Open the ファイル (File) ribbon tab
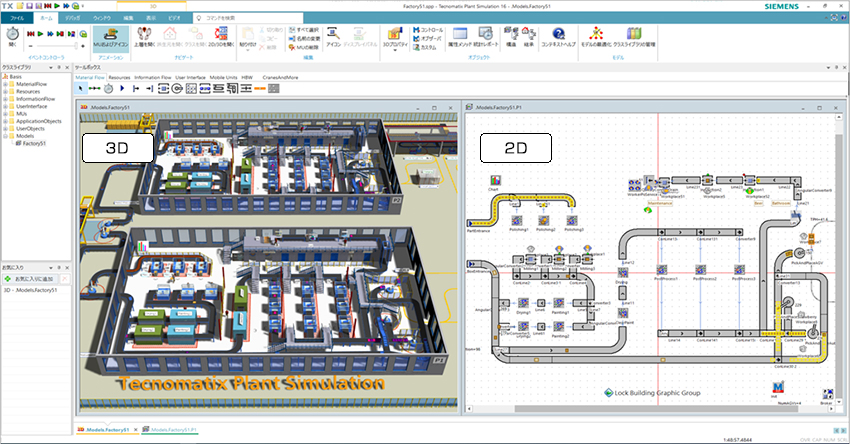Image resolution: width=850 pixels, height=444 pixels. (17, 18)
